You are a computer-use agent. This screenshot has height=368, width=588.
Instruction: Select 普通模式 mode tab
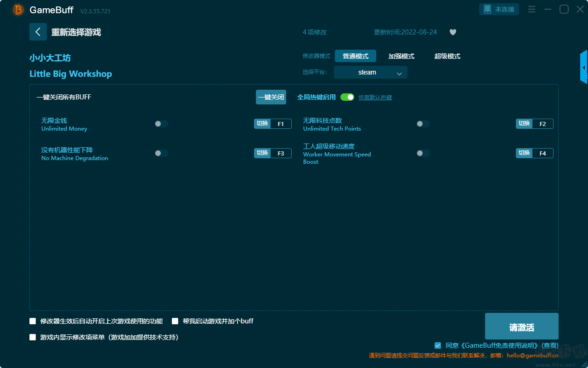pos(356,56)
